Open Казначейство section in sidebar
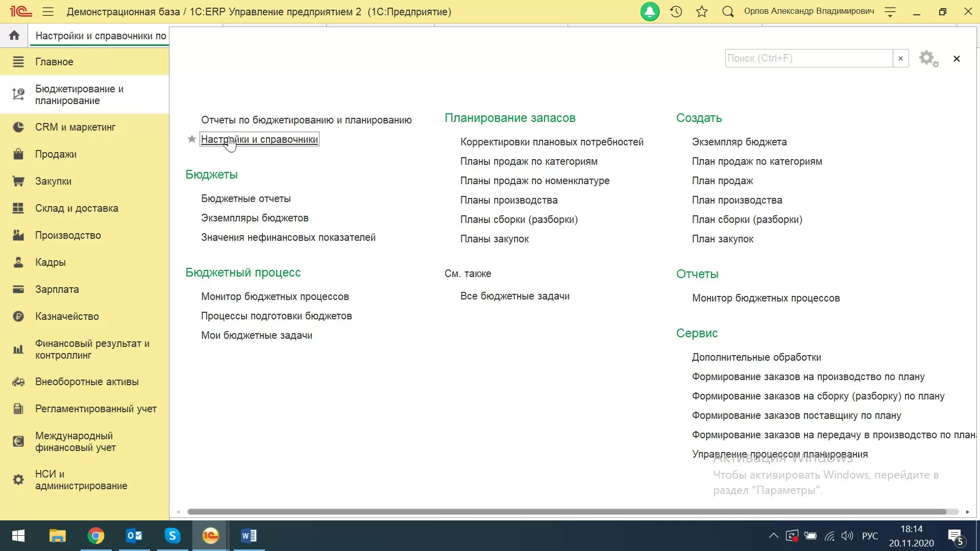Viewport: 980px width, 551px height. (x=67, y=316)
